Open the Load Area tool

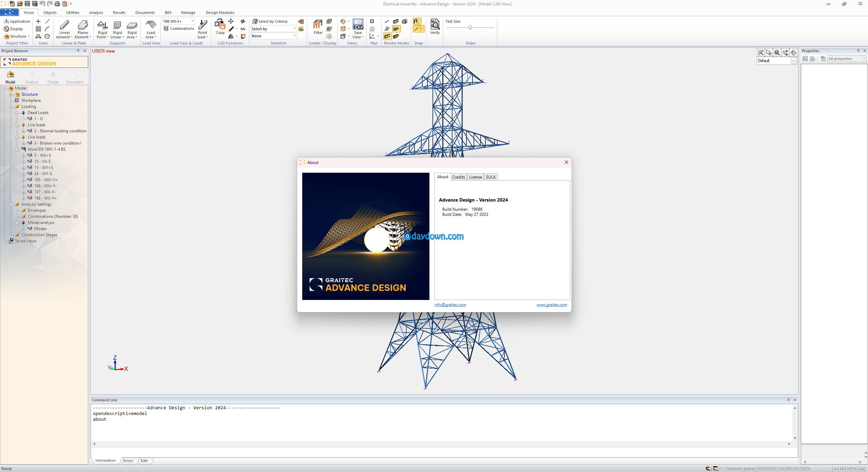tap(151, 29)
